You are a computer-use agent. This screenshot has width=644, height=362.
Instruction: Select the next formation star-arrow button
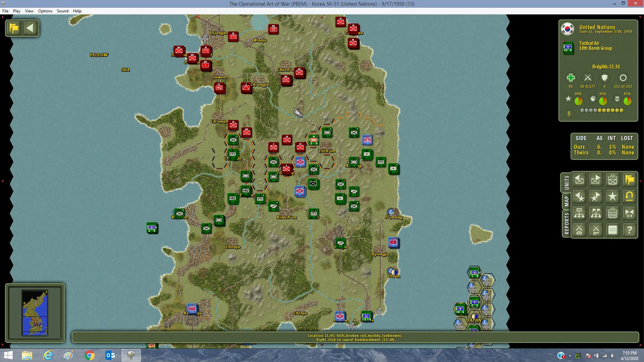[x=596, y=197]
